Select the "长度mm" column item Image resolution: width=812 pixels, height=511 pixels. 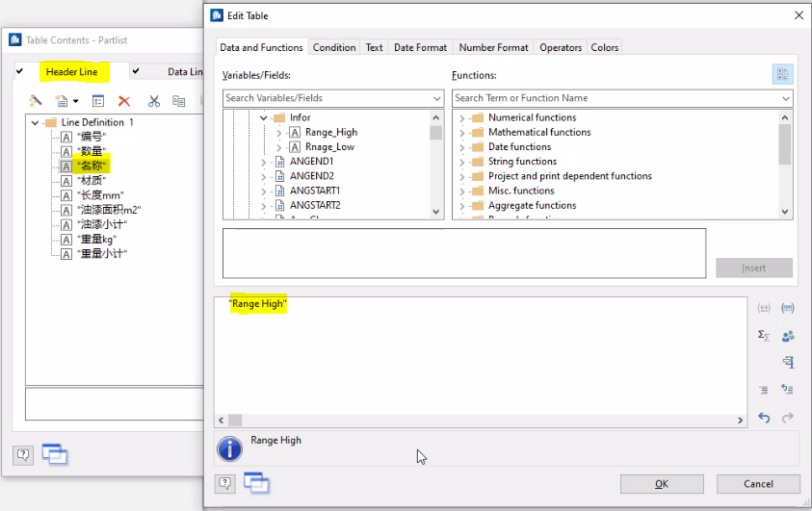pyautogui.click(x=100, y=195)
